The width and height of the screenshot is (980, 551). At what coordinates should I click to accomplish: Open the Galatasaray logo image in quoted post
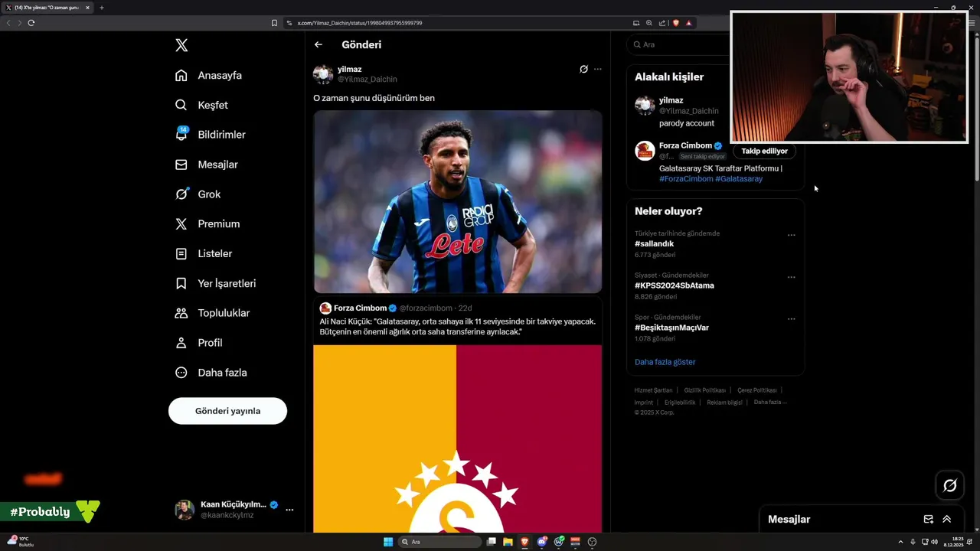[x=458, y=439]
